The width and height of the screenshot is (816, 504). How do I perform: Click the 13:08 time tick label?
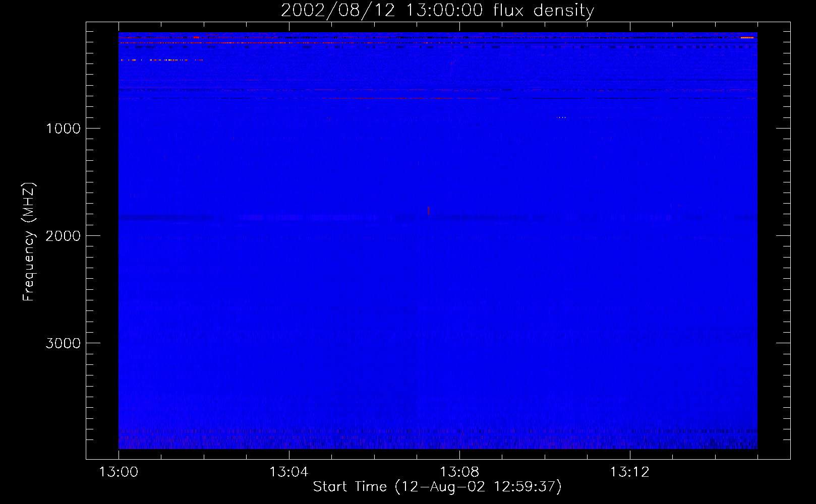(x=459, y=472)
